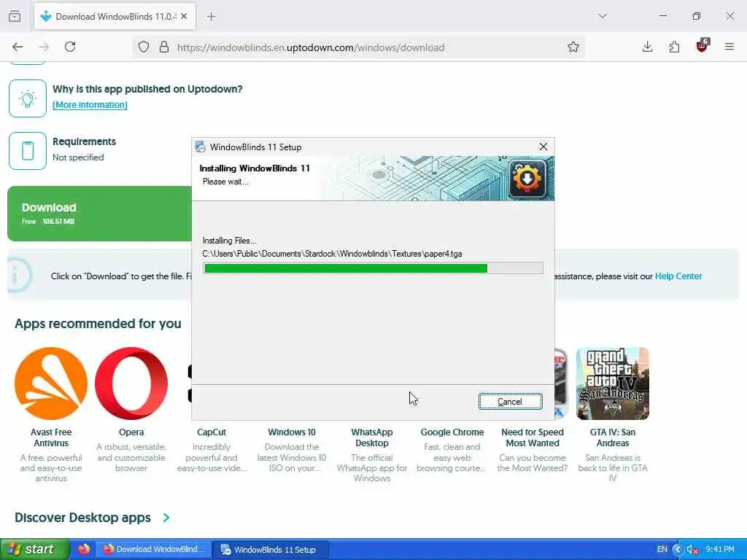Click the arrow next to Discover Desktop apps
The image size is (747, 560).
coord(166,518)
